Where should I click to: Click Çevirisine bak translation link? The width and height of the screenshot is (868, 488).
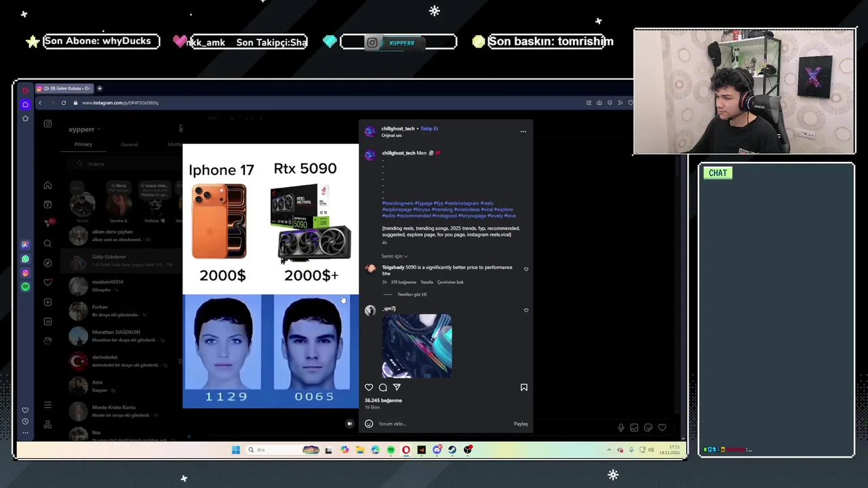(x=450, y=282)
